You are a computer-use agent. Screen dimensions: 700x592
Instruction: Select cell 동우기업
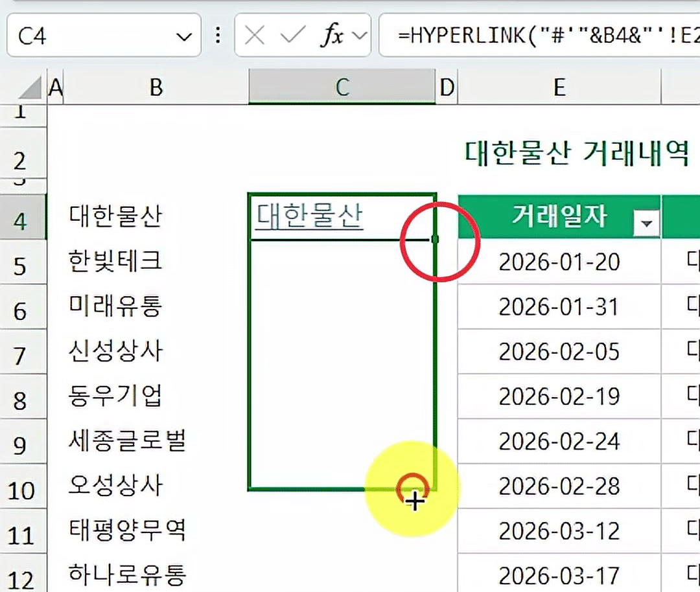(x=156, y=396)
